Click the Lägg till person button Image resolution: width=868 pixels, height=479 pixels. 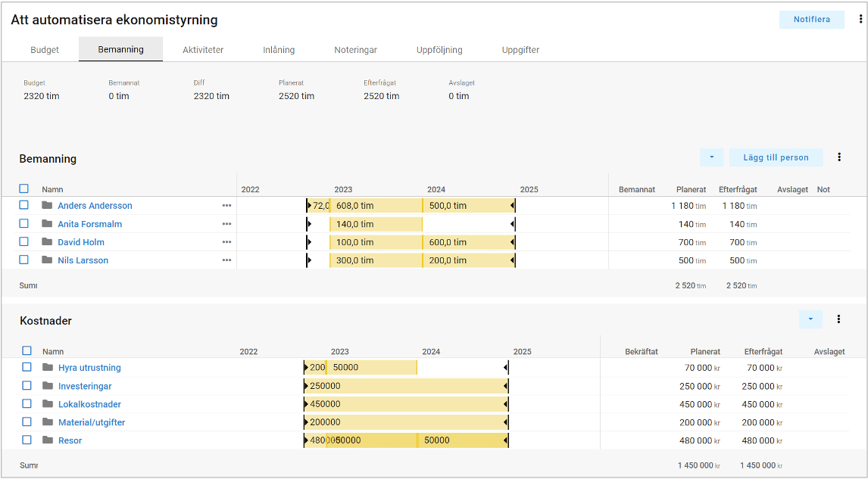click(776, 157)
